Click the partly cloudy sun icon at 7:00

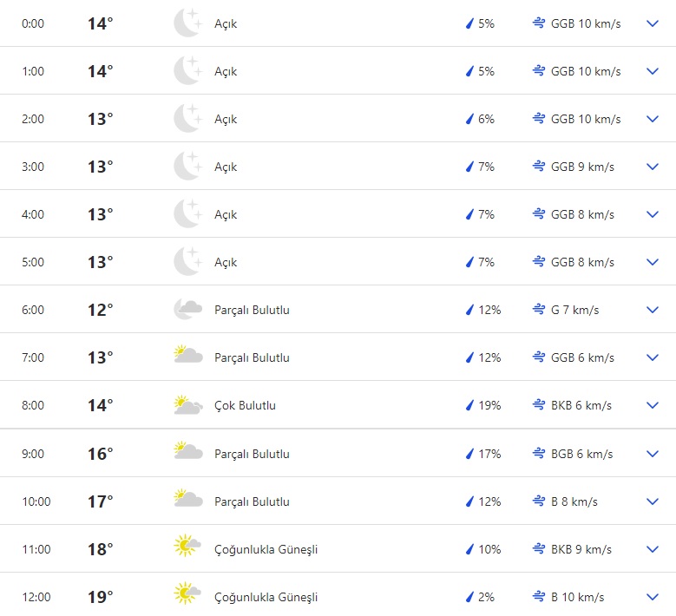pos(187,357)
